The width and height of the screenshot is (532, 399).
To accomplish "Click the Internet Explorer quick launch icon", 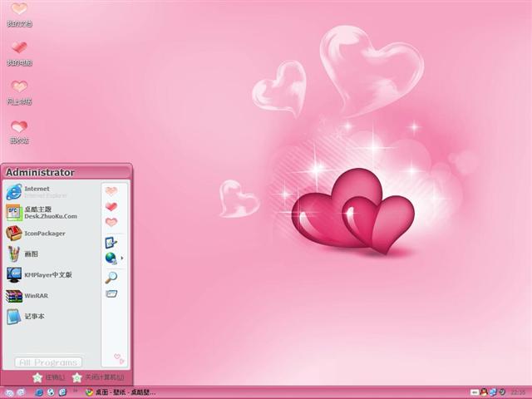I will pyautogui.click(x=39, y=392).
